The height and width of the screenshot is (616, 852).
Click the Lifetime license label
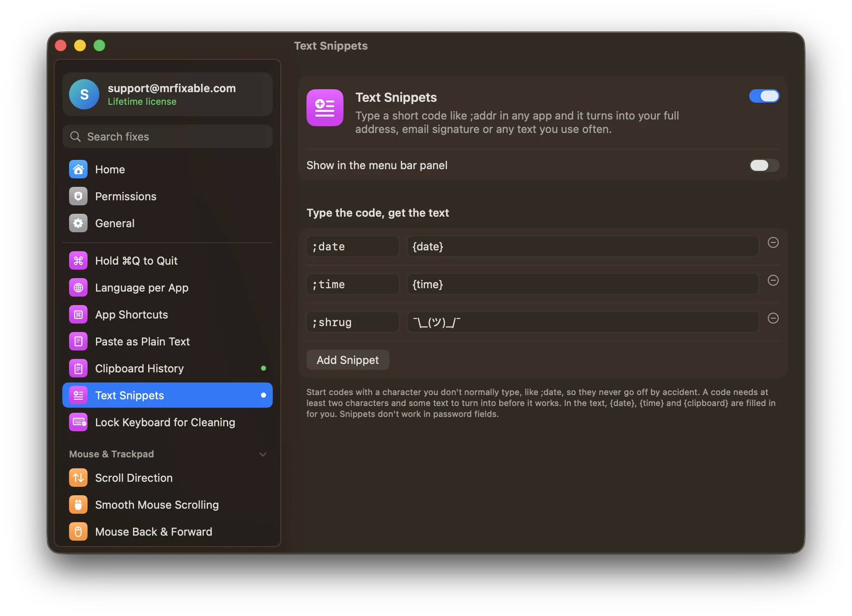click(142, 101)
